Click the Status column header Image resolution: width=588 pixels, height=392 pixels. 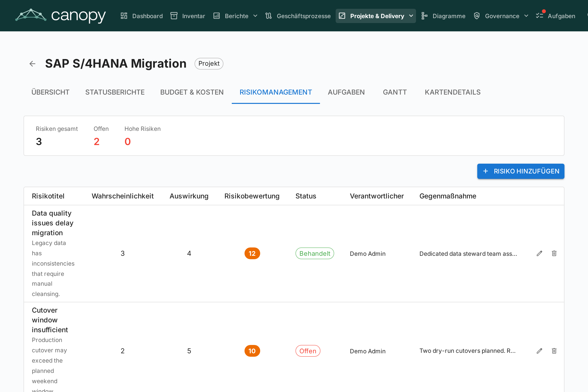click(x=306, y=196)
